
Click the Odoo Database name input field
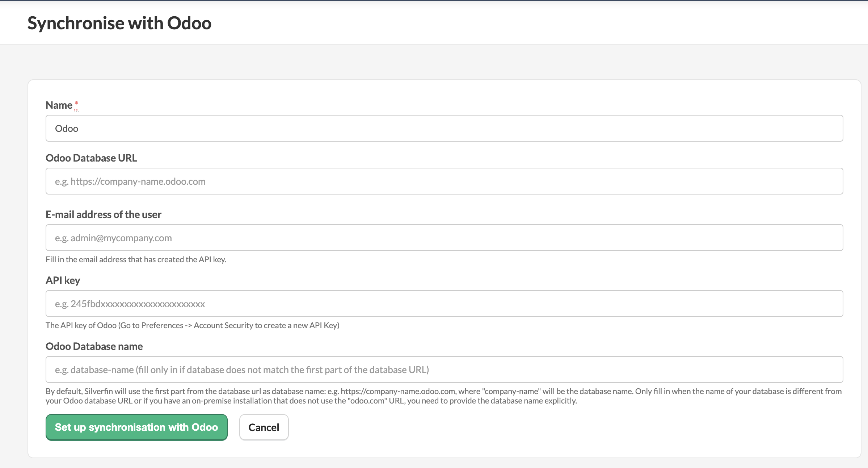(x=444, y=369)
